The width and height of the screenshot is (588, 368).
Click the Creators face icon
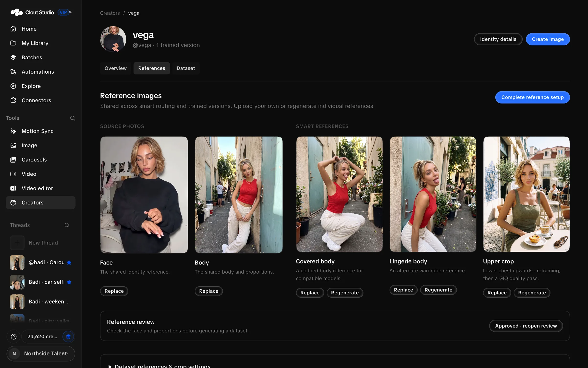tap(13, 202)
